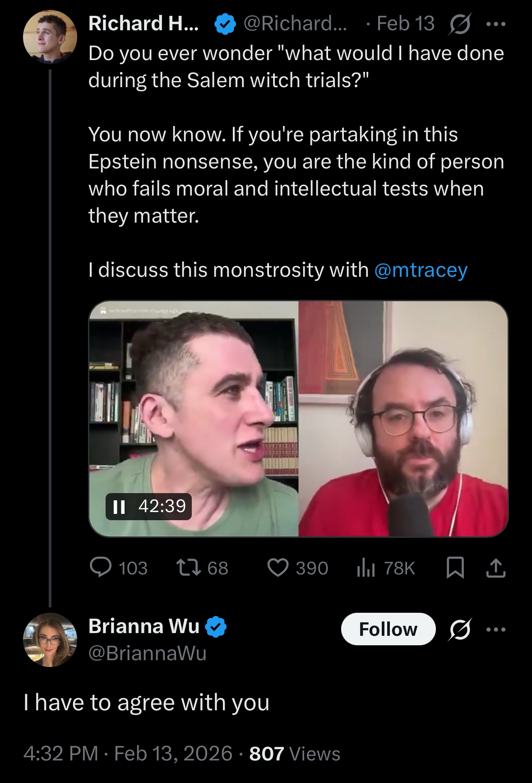Open Brianna Wu's profile avatar

[x=50, y=639]
